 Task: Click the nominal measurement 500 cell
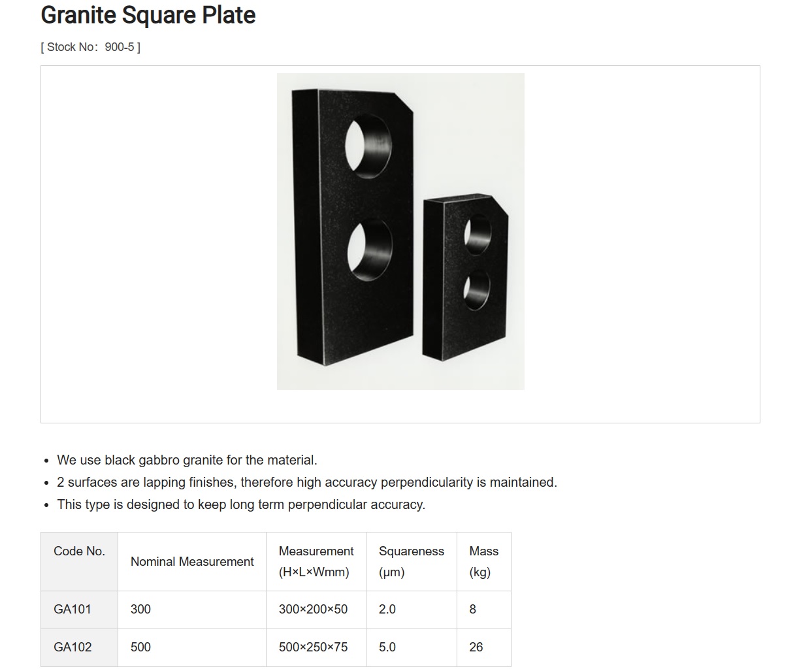tap(192, 647)
